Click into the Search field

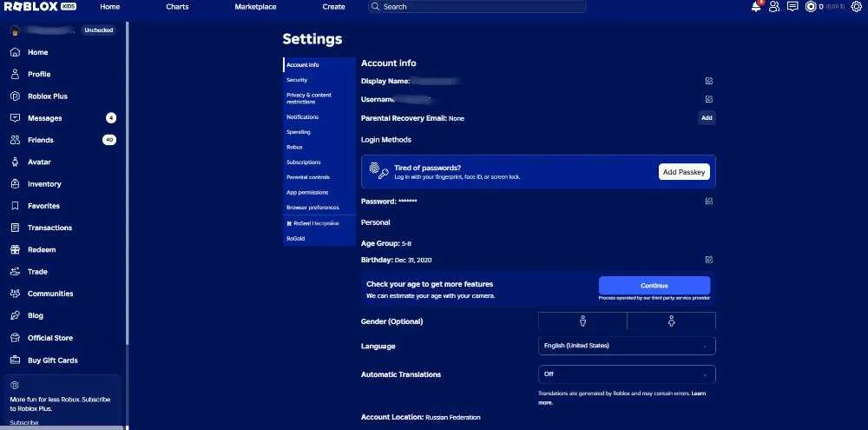click(477, 7)
